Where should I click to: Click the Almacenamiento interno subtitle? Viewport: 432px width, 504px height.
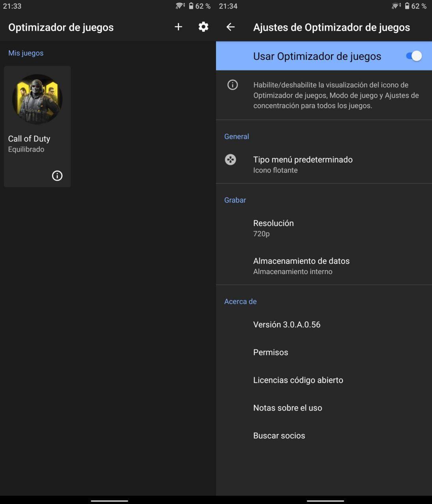[x=293, y=271]
